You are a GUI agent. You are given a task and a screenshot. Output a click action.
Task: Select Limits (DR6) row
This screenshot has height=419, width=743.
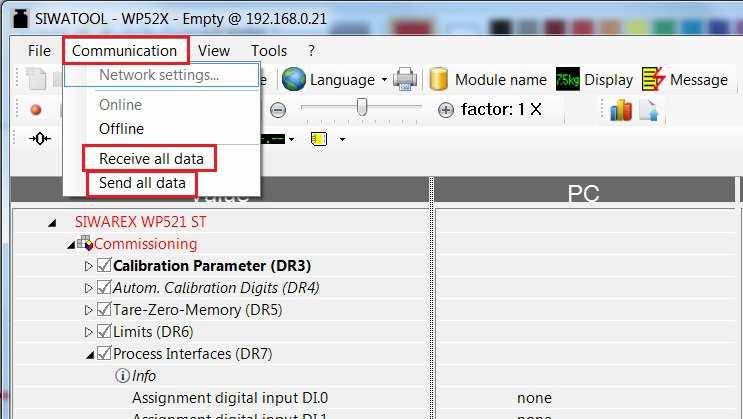coord(153,332)
